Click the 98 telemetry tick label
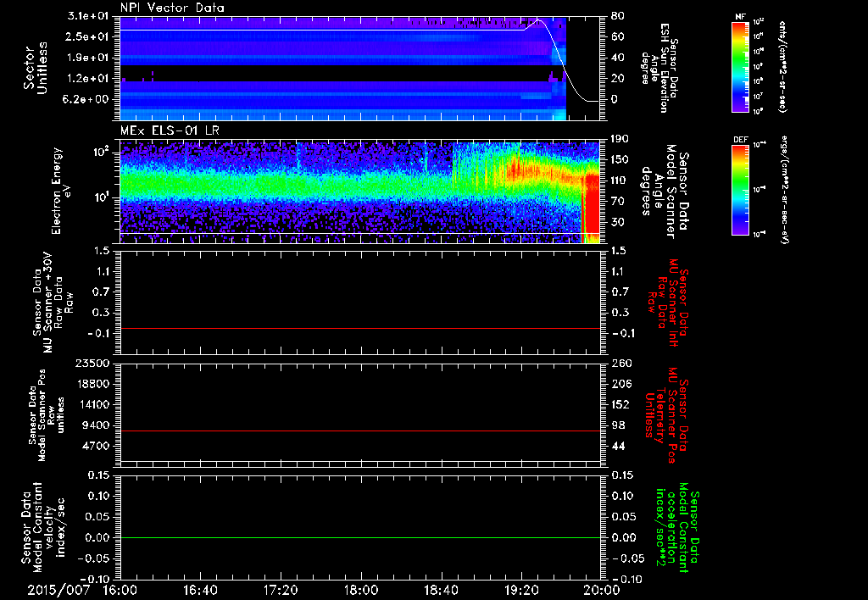Viewport: 868px width, 600px height. pyautogui.click(x=617, y=425)
